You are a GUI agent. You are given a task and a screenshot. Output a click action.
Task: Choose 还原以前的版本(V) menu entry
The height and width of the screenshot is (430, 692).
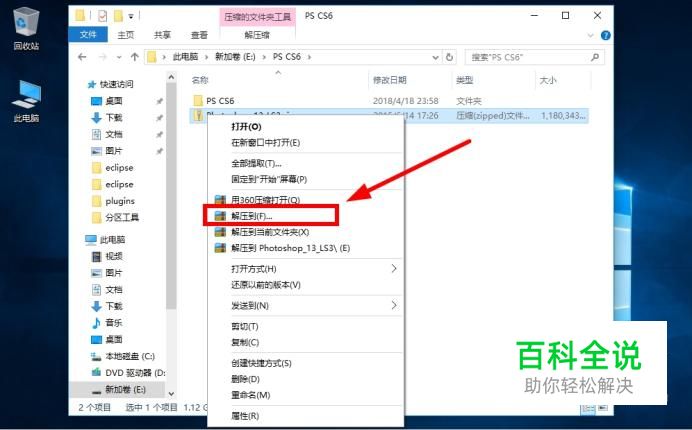(x=305, y=284)
